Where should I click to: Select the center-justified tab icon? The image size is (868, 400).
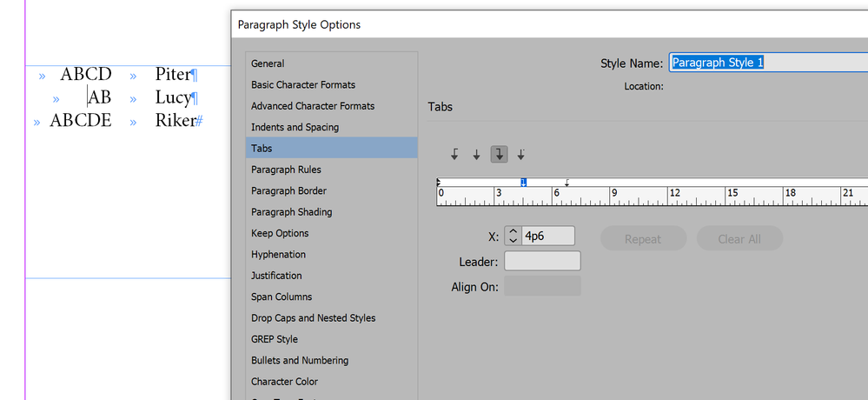[x=476, y=155]
